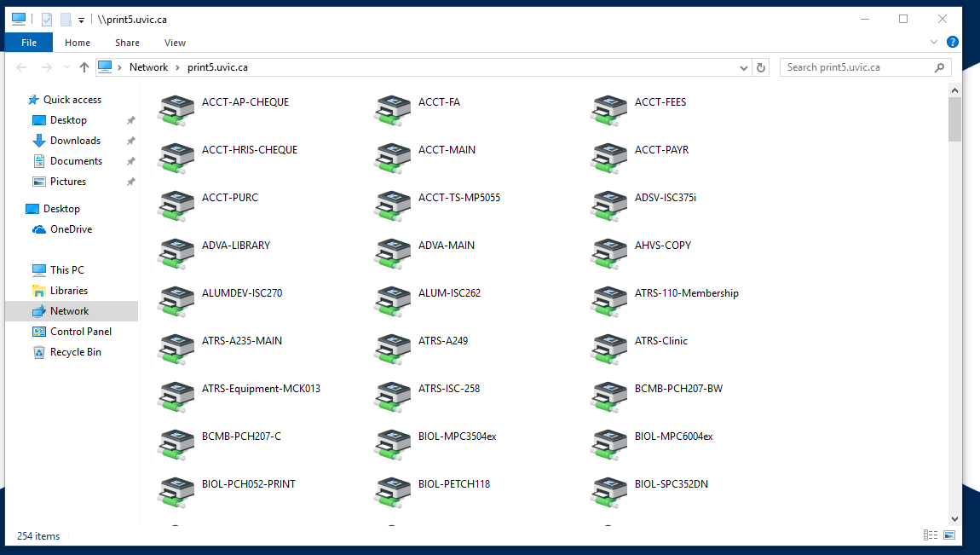This screenshot has height=555, width=980.
Task: Open Control Panel from navigation pane
Action: coord(81,332)
